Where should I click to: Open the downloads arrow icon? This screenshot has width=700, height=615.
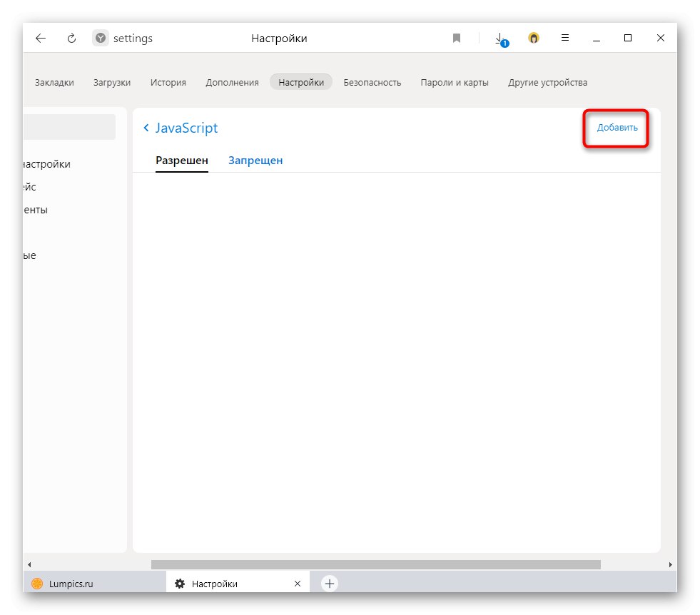502,39
